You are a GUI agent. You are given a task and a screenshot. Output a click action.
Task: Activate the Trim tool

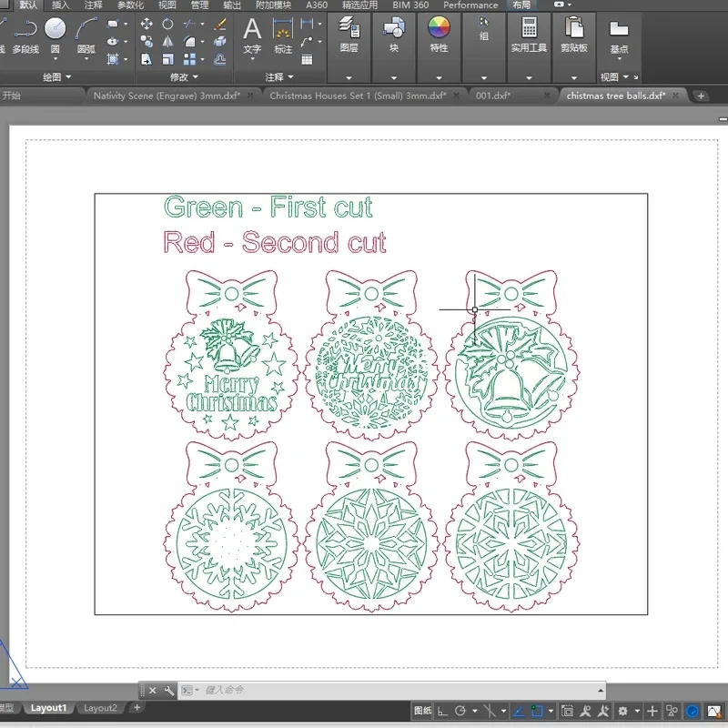click(189, 24)
